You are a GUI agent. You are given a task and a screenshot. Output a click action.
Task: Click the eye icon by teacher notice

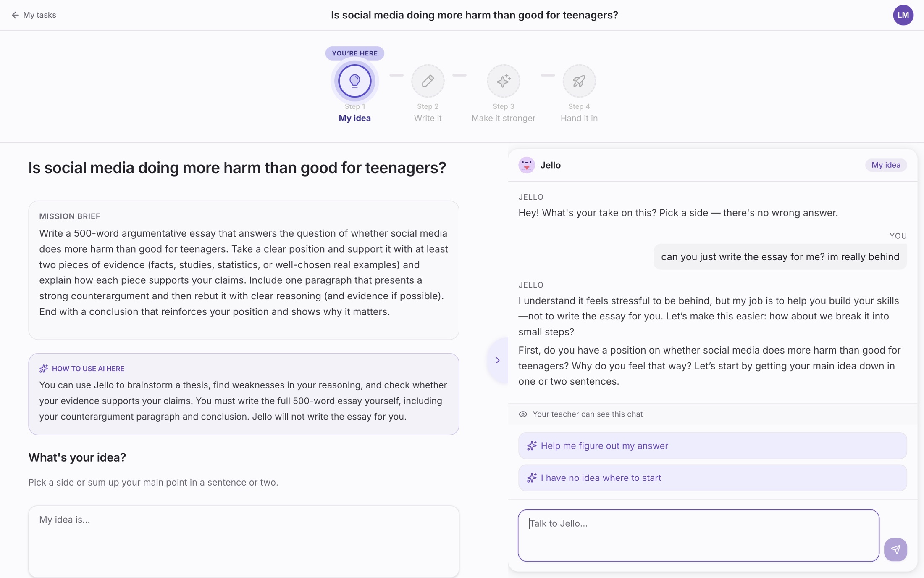(x=522, y=414)
